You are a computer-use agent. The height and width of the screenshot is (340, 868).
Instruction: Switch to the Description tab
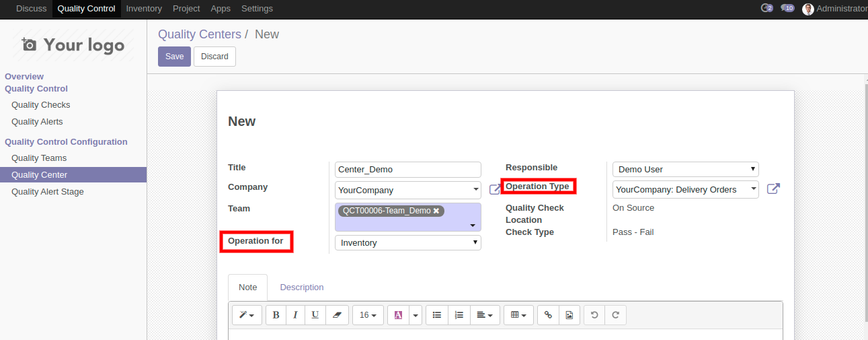tap(302, 287)
